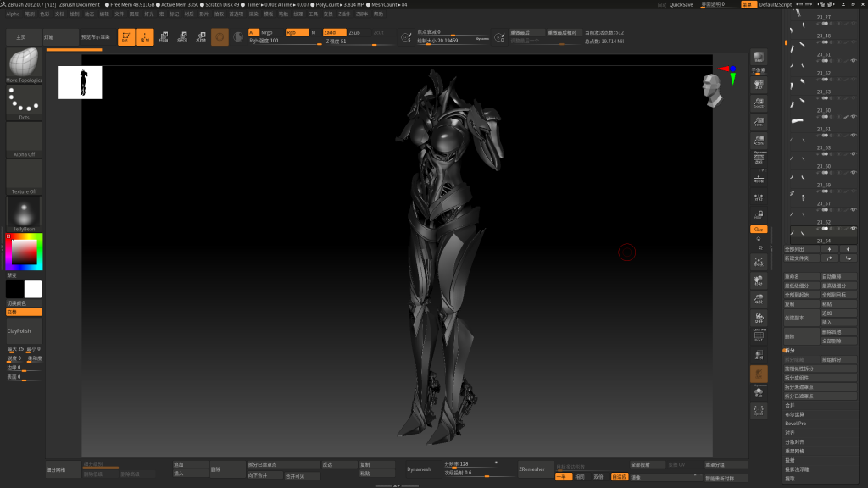This screenshot has height=488, width=868.
Task: Toggle the Line Fill PolyFrame icon
Action: point(759,335)
